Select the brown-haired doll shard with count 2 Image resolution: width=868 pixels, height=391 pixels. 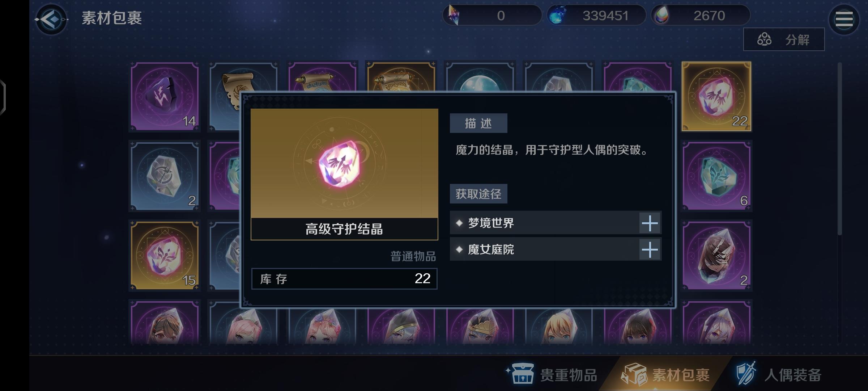pos(716,256)
